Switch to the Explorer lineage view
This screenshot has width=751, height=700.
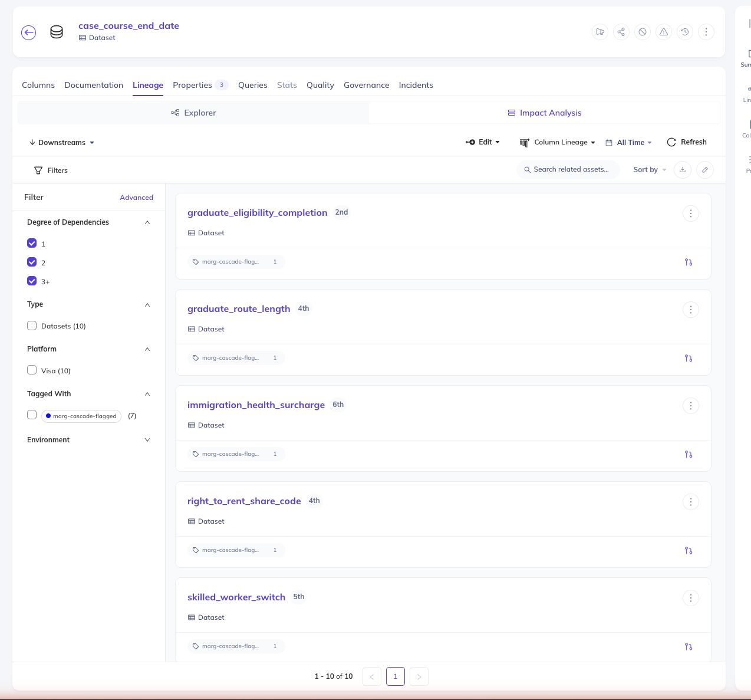(x=193, y=113)
